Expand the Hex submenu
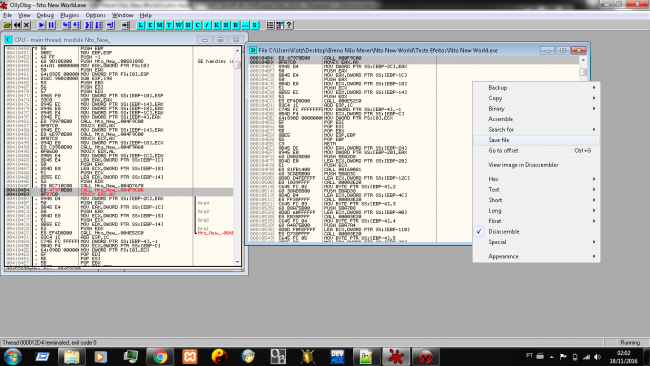Image resolution: width=650 pixels, height=366 pixels. pyautogui.click(x=536, y=179)
